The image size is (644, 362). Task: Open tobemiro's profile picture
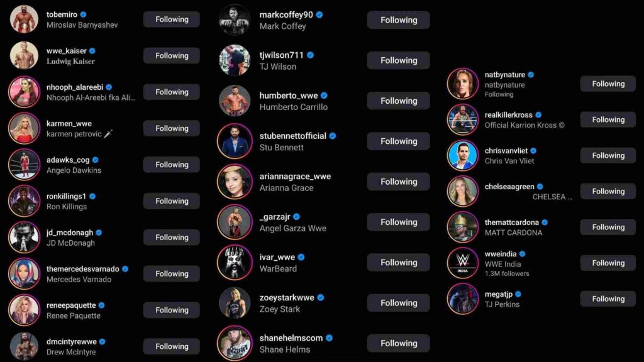click(x=24, y=19)
